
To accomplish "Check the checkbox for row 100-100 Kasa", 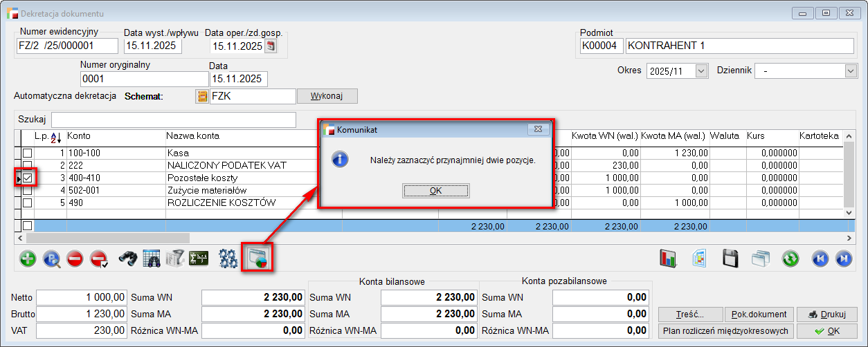I will pos(28,153).
